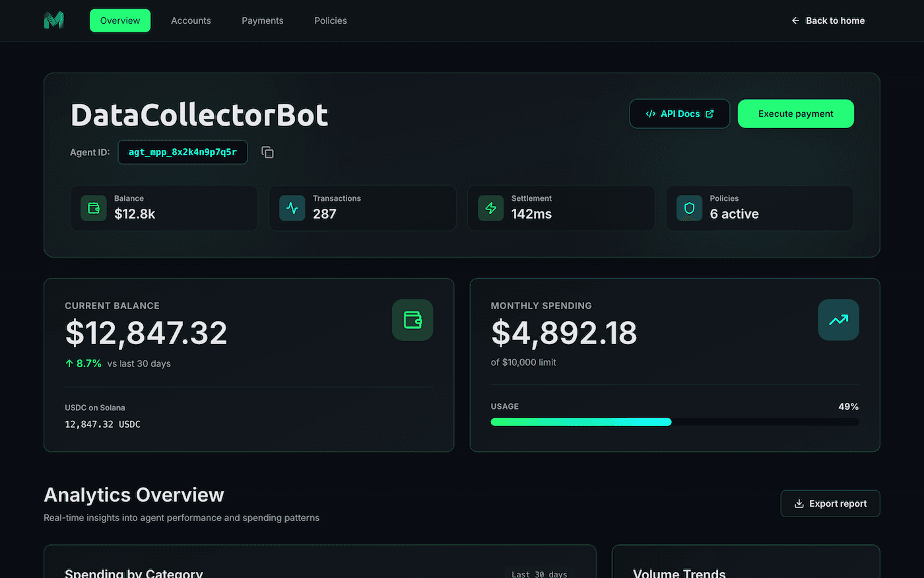The image size is (924, 578).
Task: Click the shield icon for active Policies
Action: [x=689, y=208]
